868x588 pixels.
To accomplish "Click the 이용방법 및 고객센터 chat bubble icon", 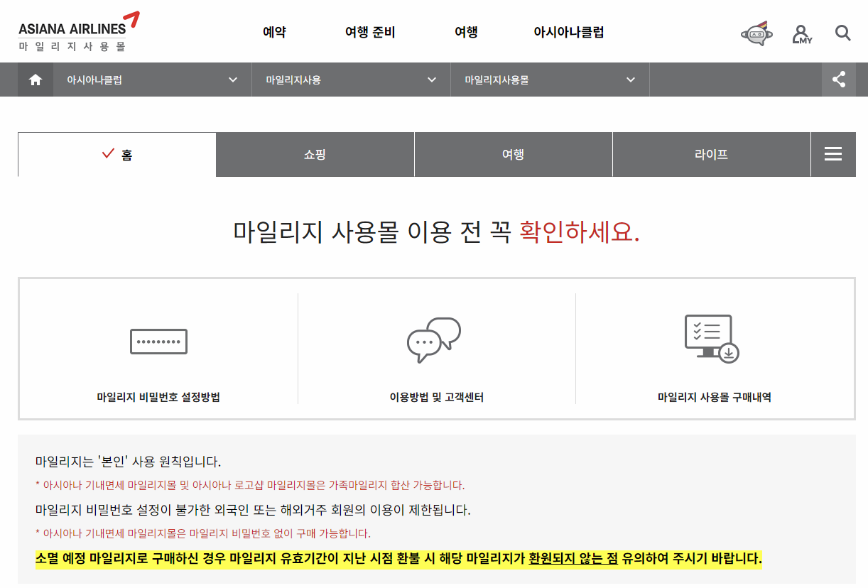I will pyautogui.click(x=434, y=339).
